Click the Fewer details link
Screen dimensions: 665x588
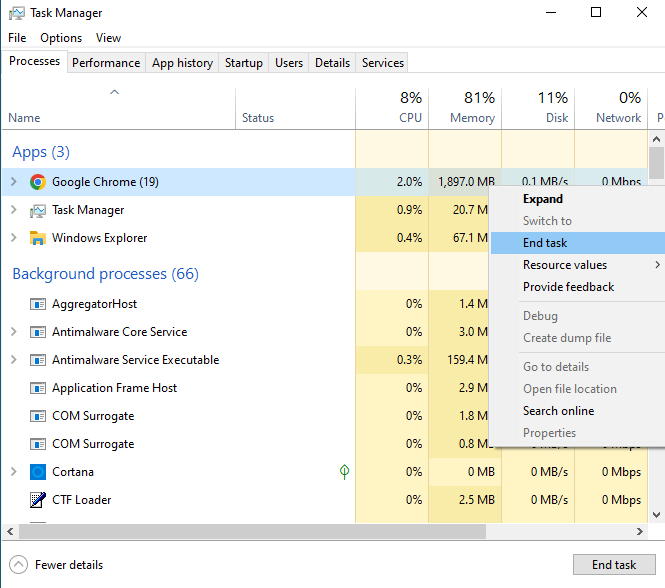click(69, 565)
